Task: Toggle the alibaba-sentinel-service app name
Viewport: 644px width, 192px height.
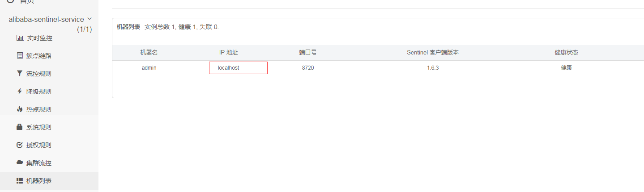Action: click(46, 20)
